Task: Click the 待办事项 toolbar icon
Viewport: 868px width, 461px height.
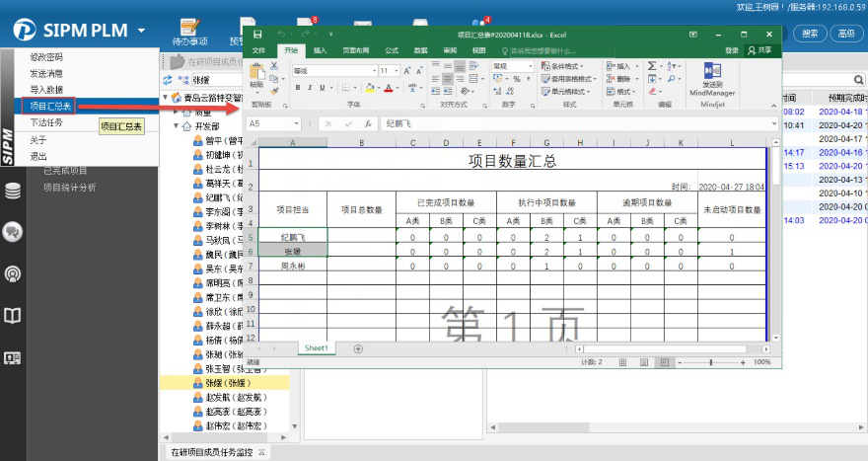Action: pos(189,29)
